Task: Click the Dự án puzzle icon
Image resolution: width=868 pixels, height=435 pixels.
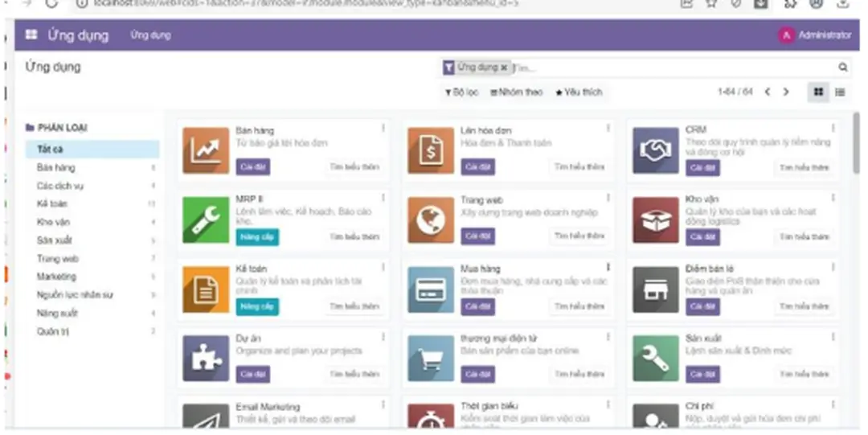Action: [x=206, y=358]
